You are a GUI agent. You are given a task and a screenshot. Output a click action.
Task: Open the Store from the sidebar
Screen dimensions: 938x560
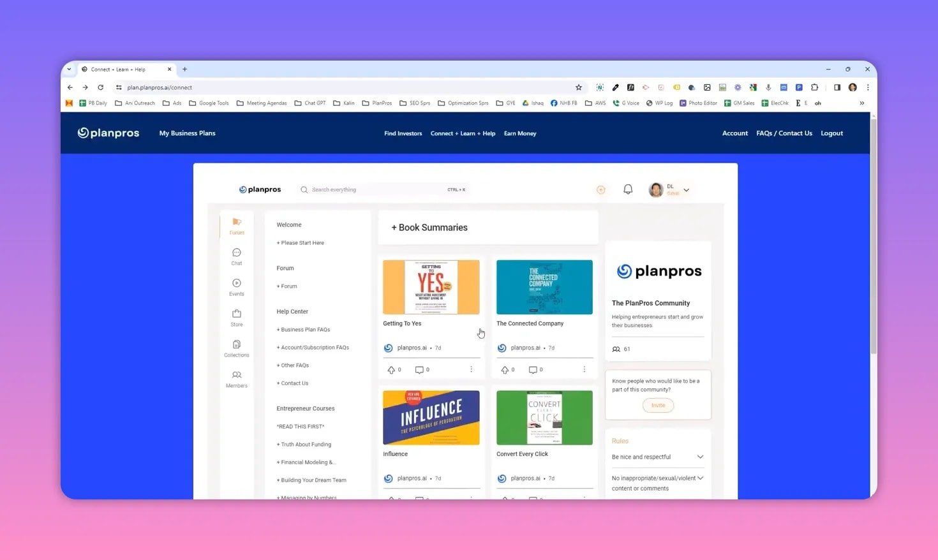[x=236, y=318]
